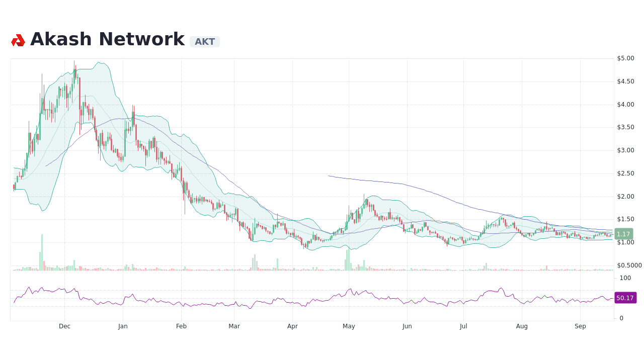This screenshot has height=362, width=644.
Task: Select the Jul month tab on the timeline
Action: click(x=463, y=326)
